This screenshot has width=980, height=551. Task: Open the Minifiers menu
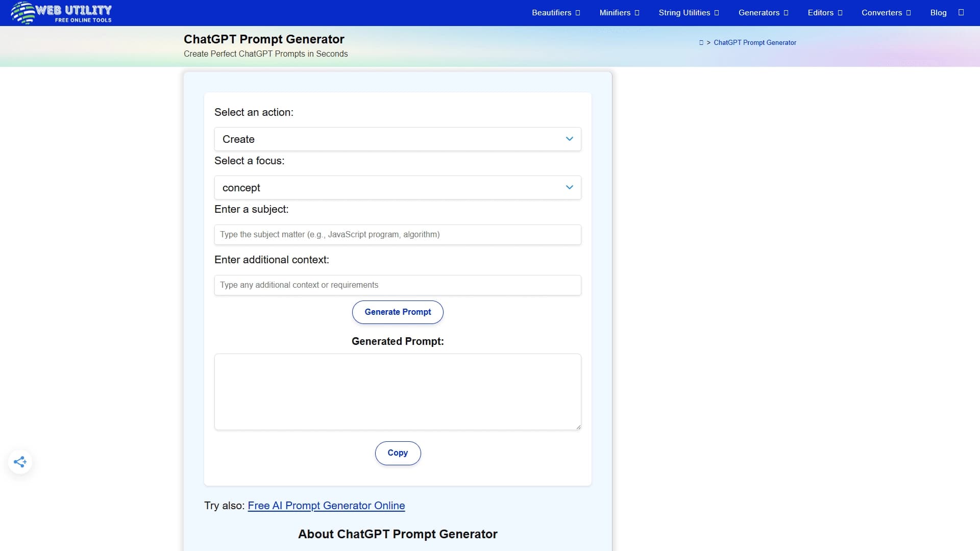pyautogui.click(x=619, y=13)
